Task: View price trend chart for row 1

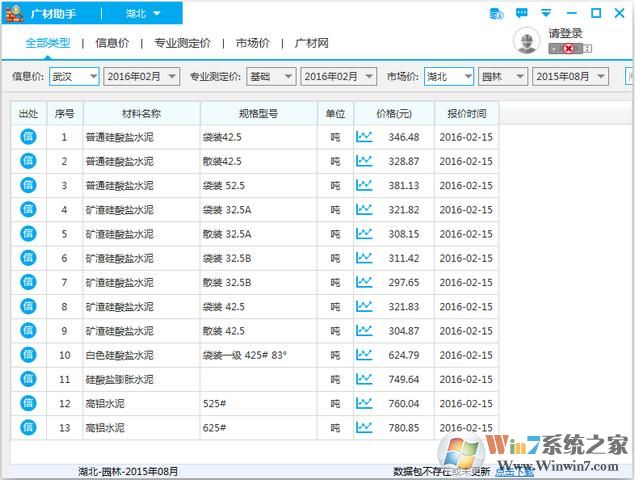Action: 364,137
